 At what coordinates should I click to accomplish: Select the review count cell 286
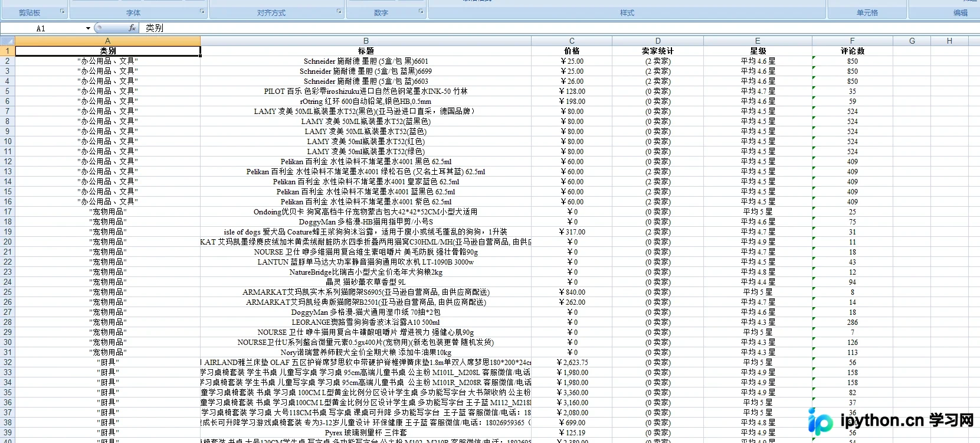(853, 322)
